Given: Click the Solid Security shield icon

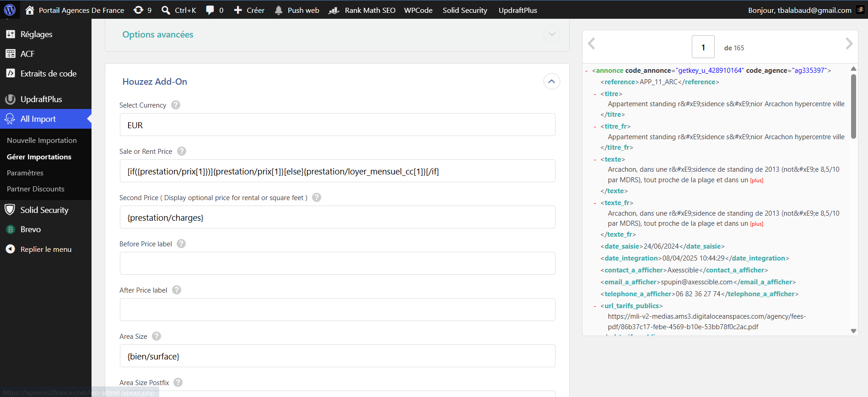Looking at the screenshot, I should click(10, 210).
